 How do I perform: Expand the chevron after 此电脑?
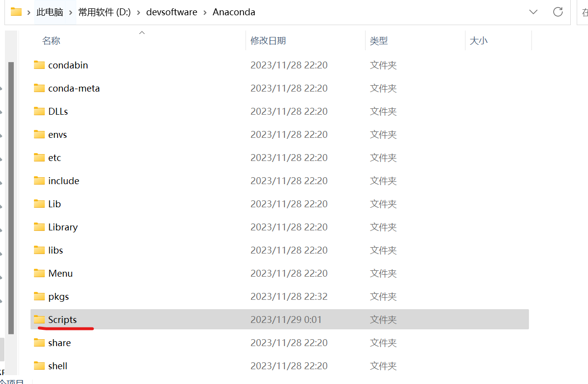(70, 12)
